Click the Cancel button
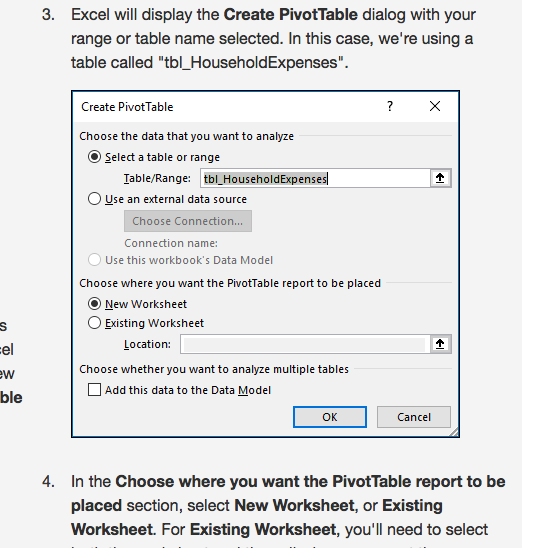545x548 pixels. click(414, 417)
